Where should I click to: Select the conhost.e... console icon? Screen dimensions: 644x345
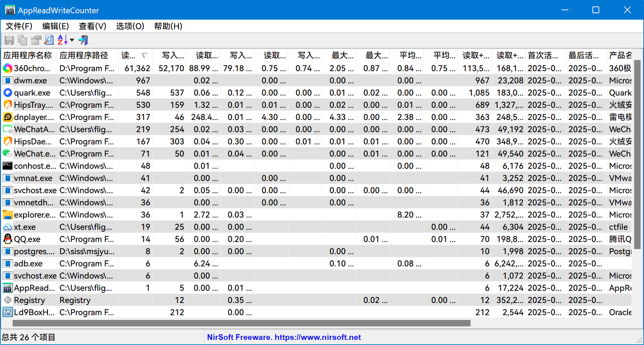(x=7, y=166)
